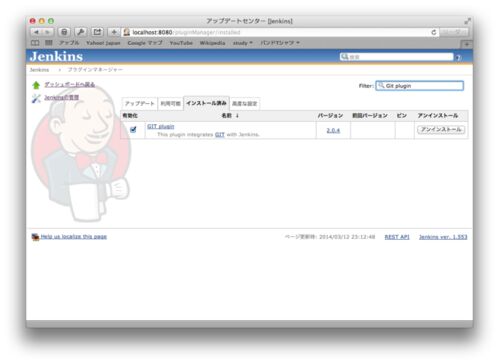Enter full screen via the title bar arrows icon

[x=467, y=21]
